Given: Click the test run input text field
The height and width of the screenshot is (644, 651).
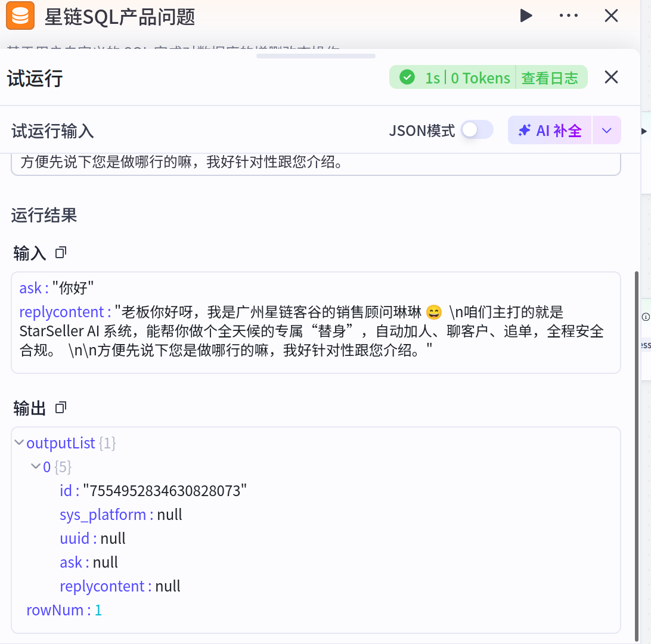Looking at the screenshot, I should (315, 163).
